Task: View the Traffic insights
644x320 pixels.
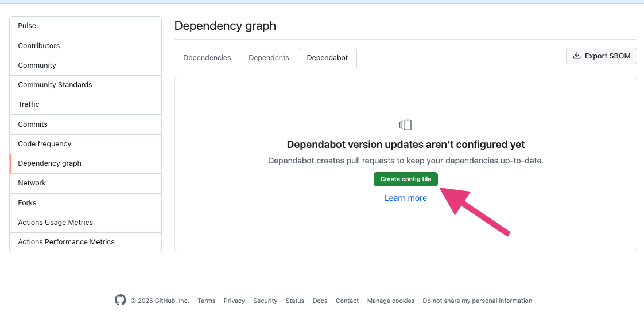Action: coord(86,104)
